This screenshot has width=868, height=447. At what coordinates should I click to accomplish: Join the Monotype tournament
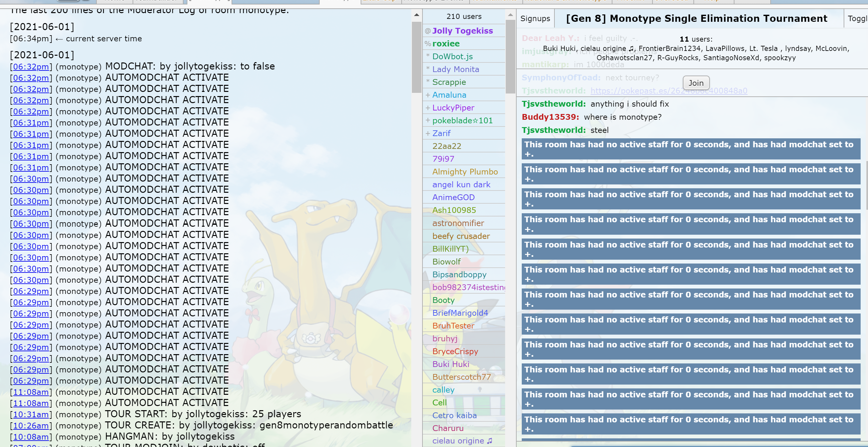click(x=695, y=83)
